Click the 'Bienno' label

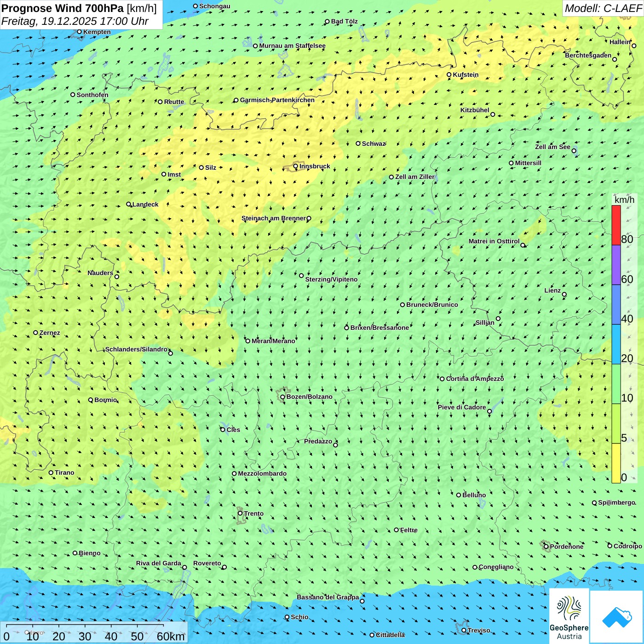pos(90,553)
